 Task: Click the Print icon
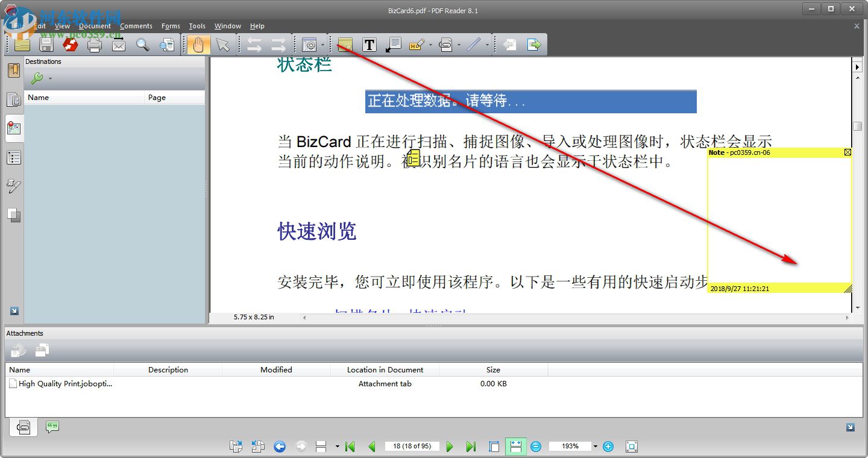tap(95, 45)
